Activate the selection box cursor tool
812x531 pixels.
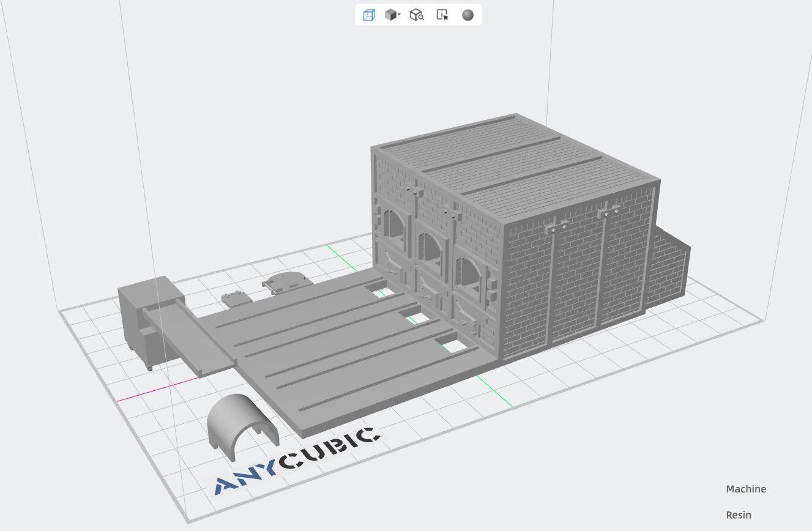point(442,15)
